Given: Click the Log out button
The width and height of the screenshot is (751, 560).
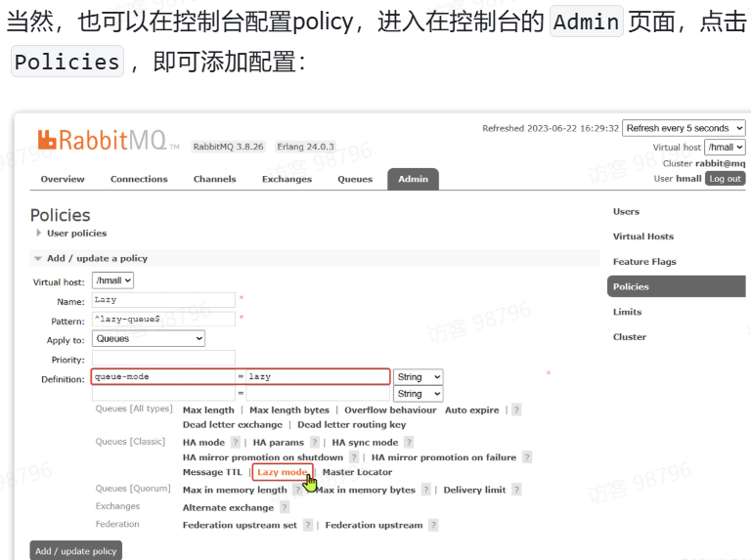Looking at the screenshot, I should coord(725,179).
